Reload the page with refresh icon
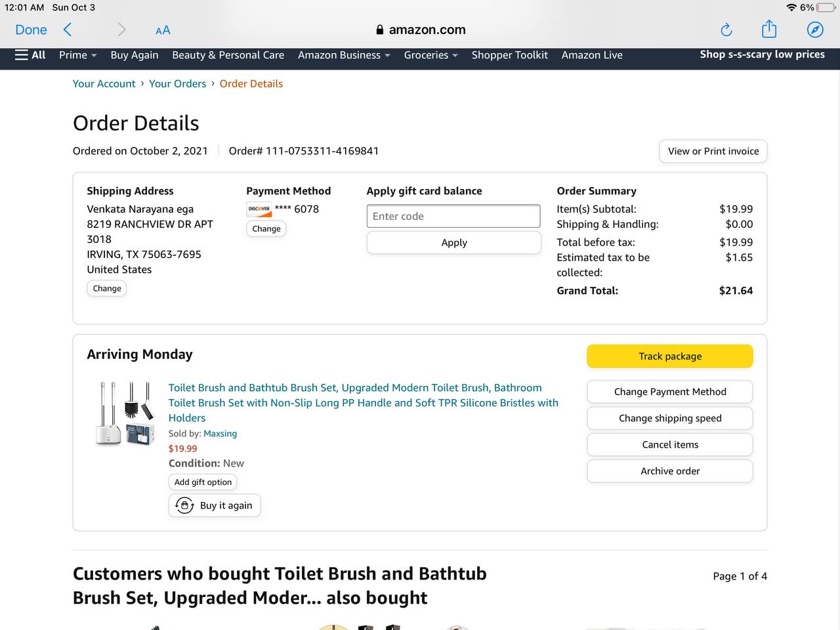Image resolution: width=840 pixels, height=630 pixels. (726, 30)
